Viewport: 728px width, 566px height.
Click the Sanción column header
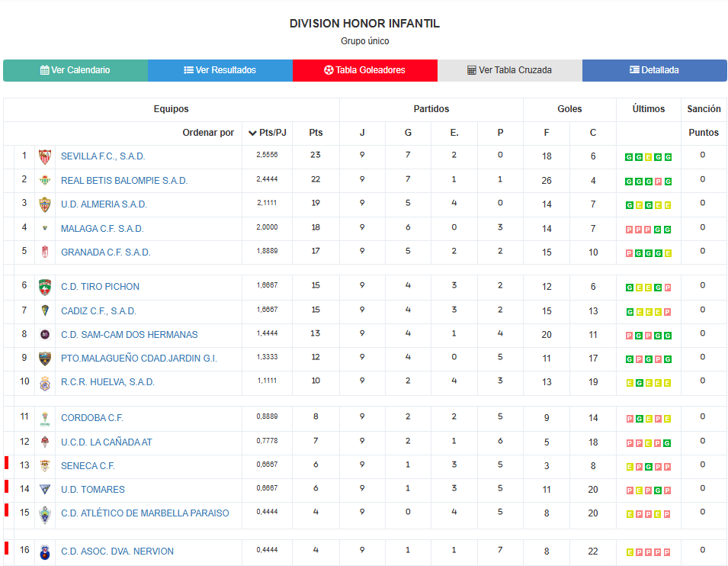tap(704, 109)
